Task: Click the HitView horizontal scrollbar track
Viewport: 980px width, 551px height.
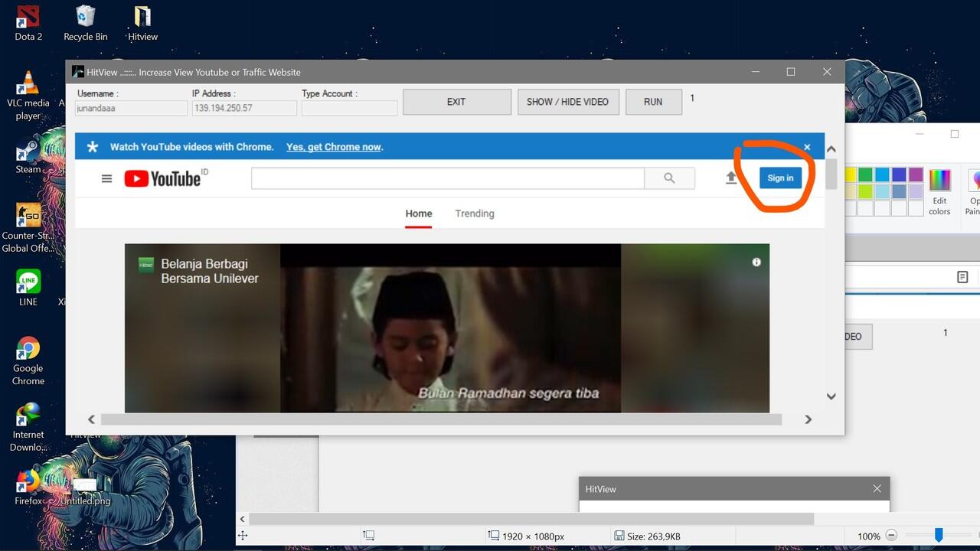Action: click(441, 419)
